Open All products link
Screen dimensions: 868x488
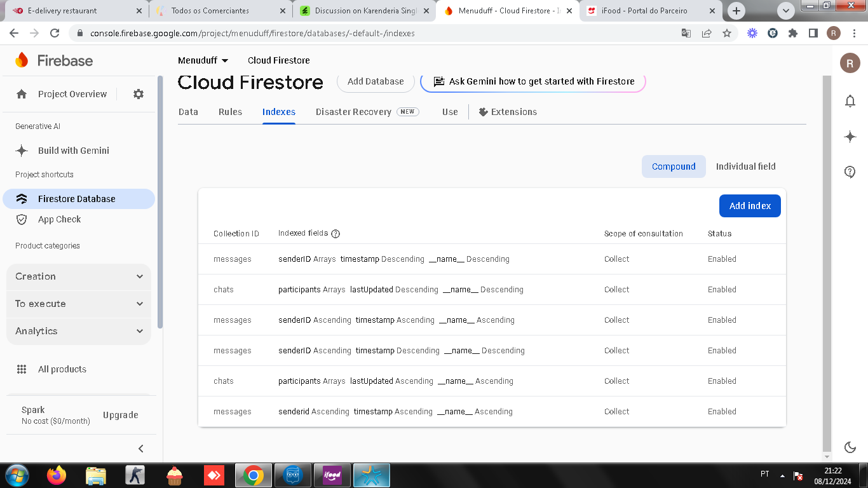click(x=62, y=369)
